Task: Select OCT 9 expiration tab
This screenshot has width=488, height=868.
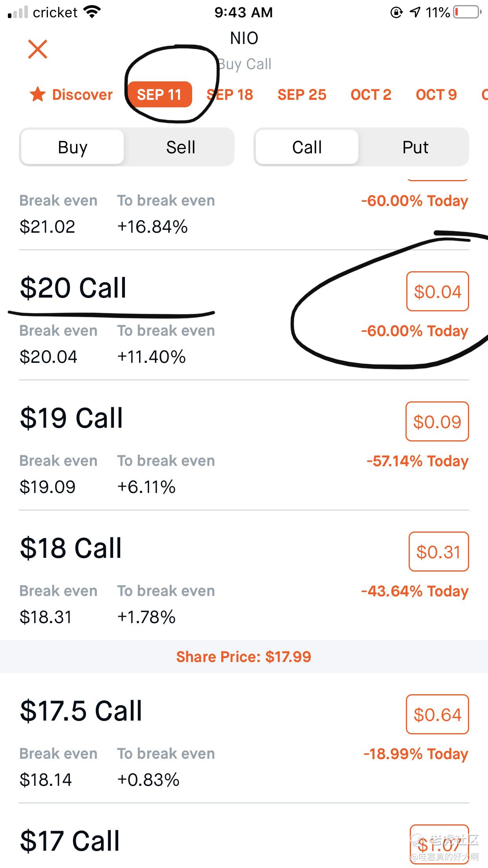Action: (x=436, y=95)
